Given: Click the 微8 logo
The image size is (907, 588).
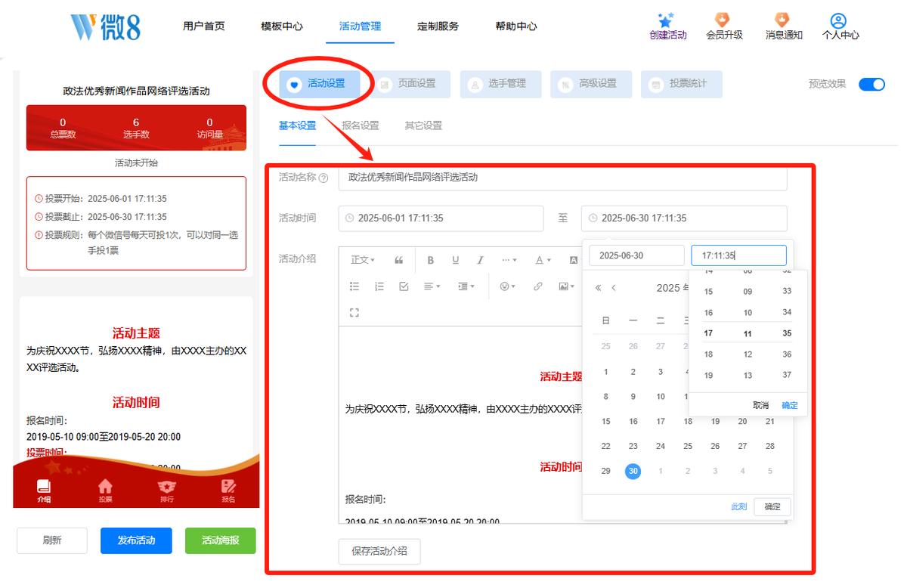Looking at the screenshot, I should click(x=105, y=26).
